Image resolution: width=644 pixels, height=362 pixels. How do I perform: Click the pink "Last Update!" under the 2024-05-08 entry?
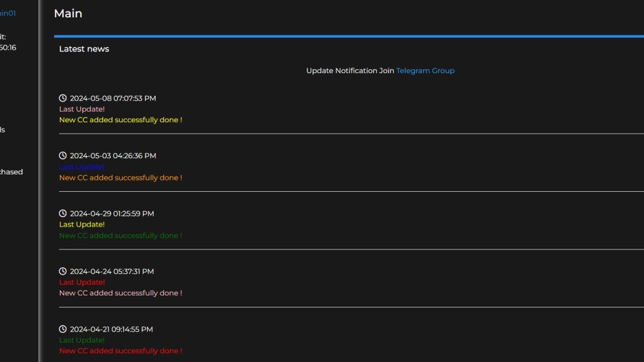point(82,109)
